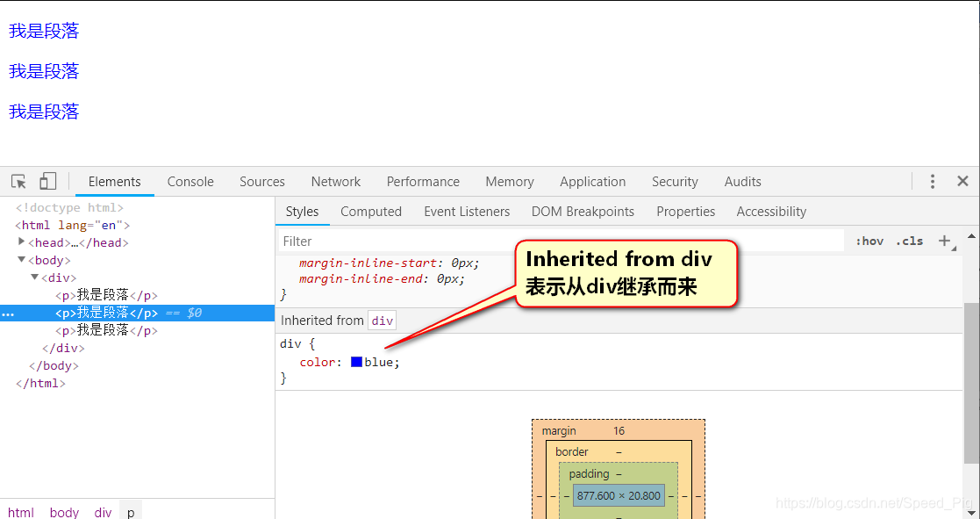Open the Audits tab
The image size is (980, 519).
click(742, 181)
